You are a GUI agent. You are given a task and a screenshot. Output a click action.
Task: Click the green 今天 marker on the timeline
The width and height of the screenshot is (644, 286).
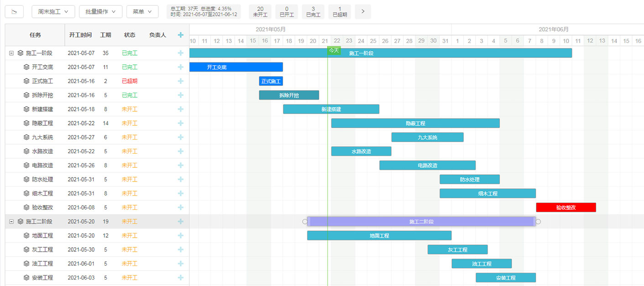[x=334, y=50]
